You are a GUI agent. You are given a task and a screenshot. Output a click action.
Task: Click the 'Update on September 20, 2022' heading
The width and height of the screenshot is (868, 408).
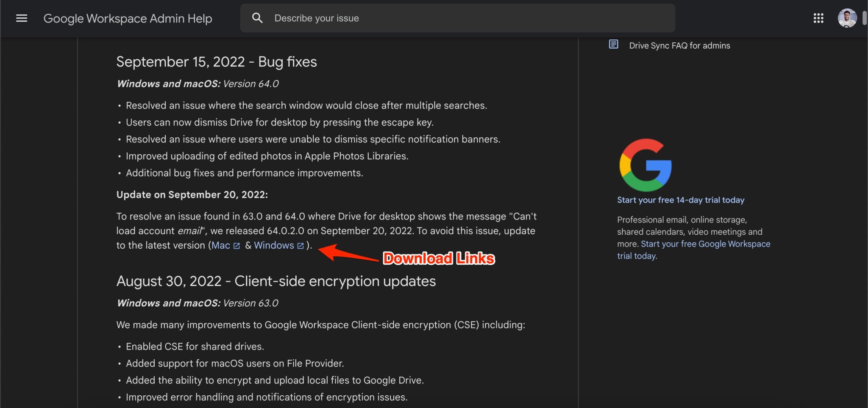[192, 194]
